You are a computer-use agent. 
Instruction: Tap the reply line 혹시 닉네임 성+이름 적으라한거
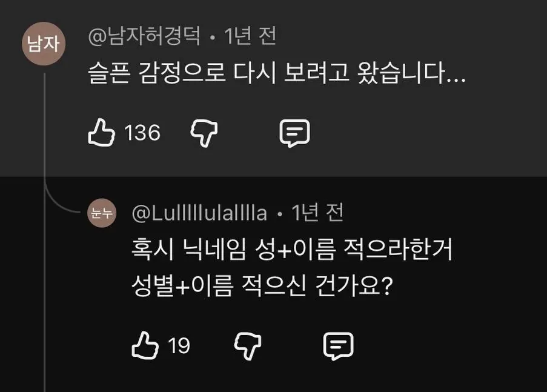tap(292, 249)
